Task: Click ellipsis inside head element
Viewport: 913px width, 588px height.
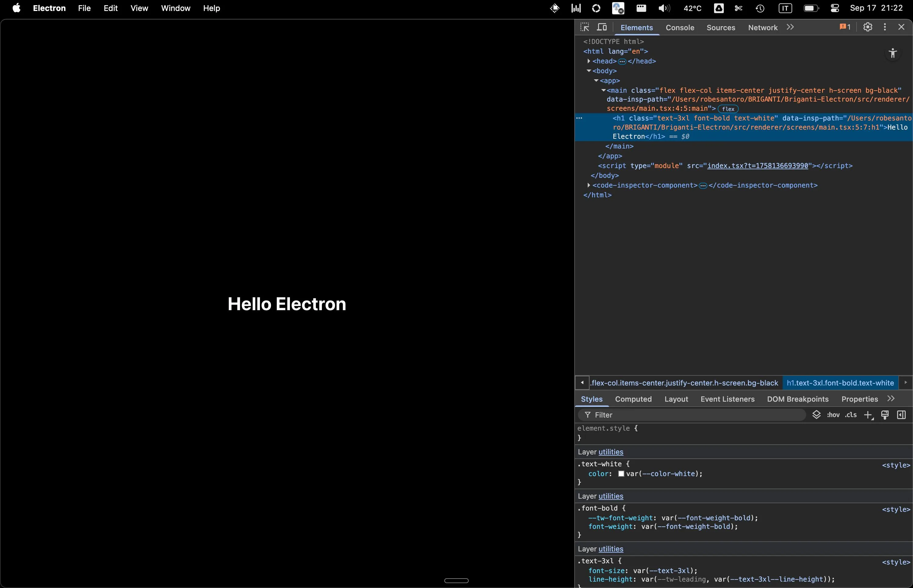Action: tap(622, 62)
